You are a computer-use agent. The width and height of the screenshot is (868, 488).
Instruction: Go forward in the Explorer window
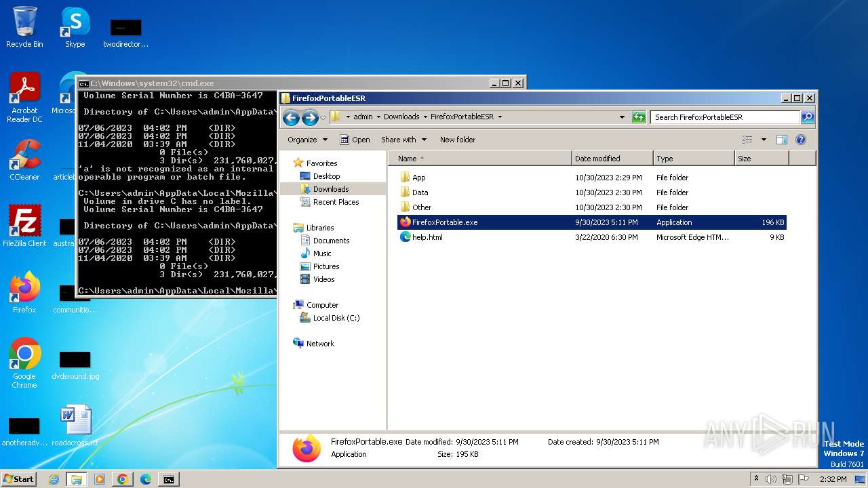310,117
